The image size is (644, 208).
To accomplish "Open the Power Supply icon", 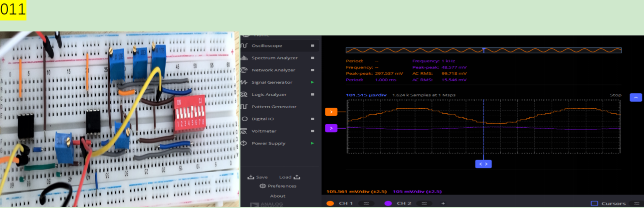I will pos(244,143).
